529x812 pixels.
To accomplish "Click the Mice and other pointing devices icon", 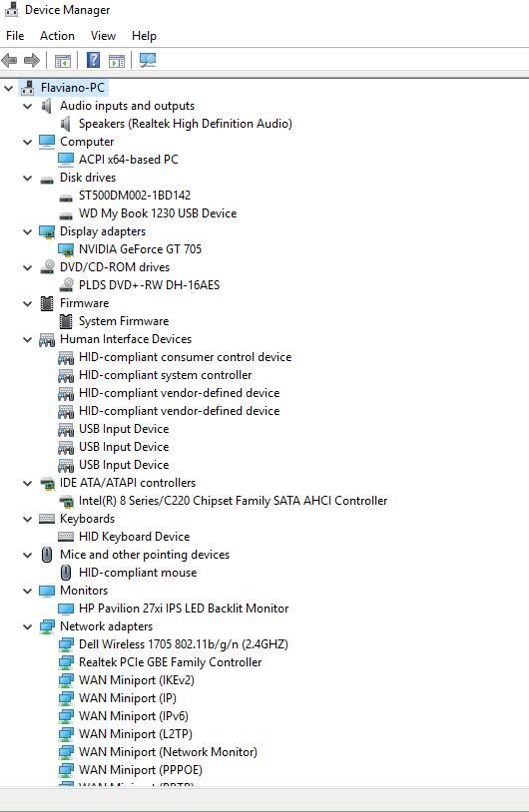I will [47, 556].
